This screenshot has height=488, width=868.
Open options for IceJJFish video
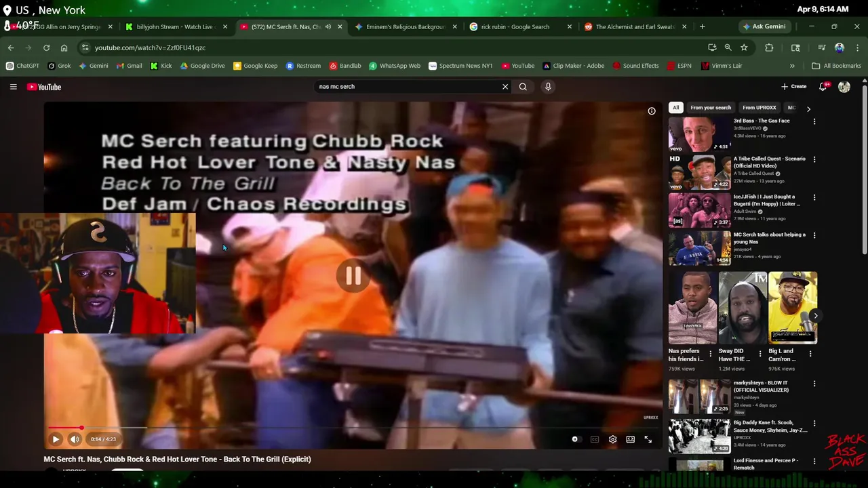pyautogui.click(x=814, y=197)
